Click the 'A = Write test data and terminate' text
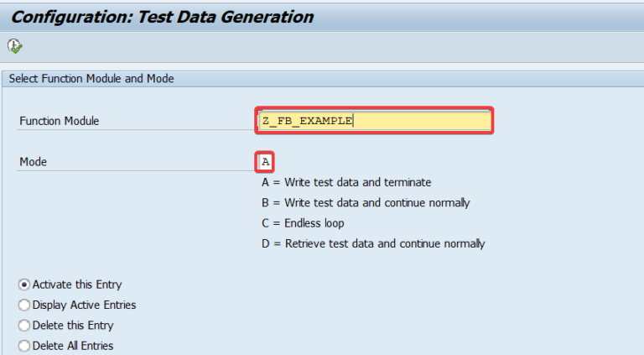Image resolution: width=644 pixels, height=355 pixels. tap(346, 182)
